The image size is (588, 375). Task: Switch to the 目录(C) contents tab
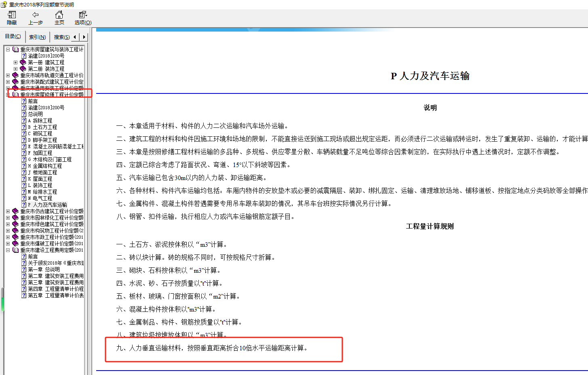[13, 36]
